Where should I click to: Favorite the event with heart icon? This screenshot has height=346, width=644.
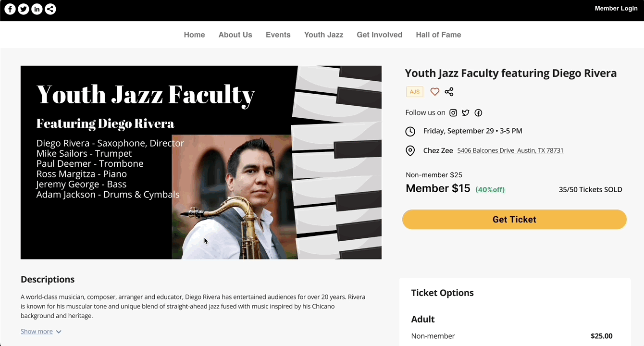(434, 92)
